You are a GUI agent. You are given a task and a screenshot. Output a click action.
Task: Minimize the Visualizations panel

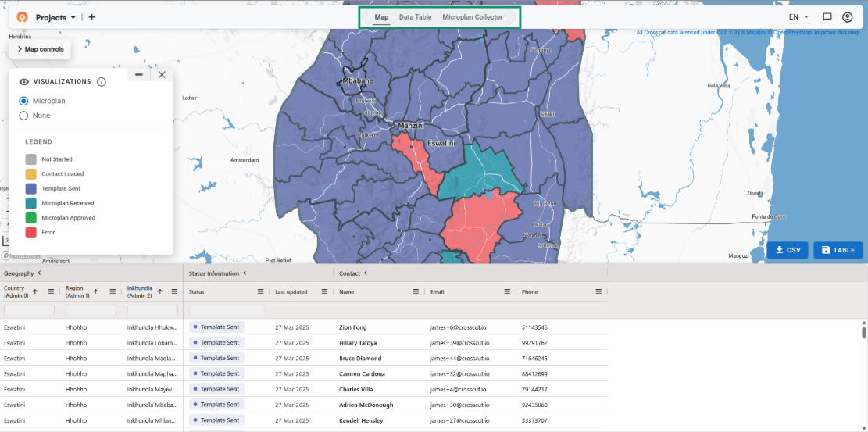click(139, 74)
